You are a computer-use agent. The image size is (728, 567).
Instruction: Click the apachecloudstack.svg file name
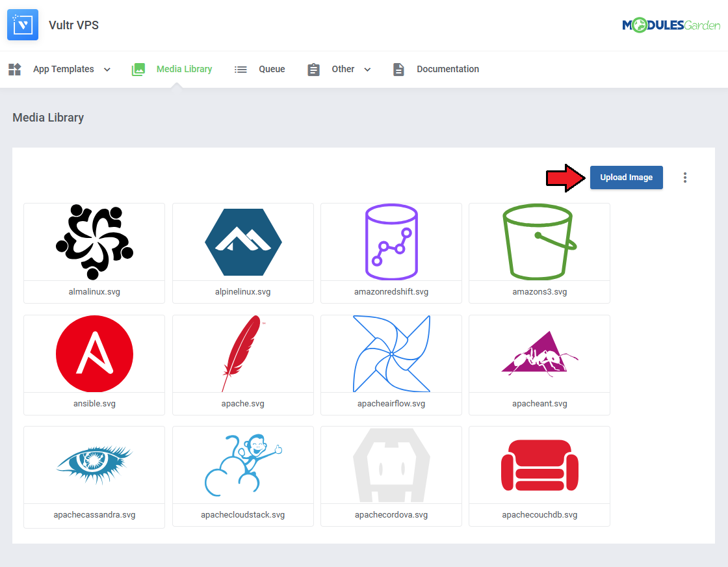tap(243, 515)
